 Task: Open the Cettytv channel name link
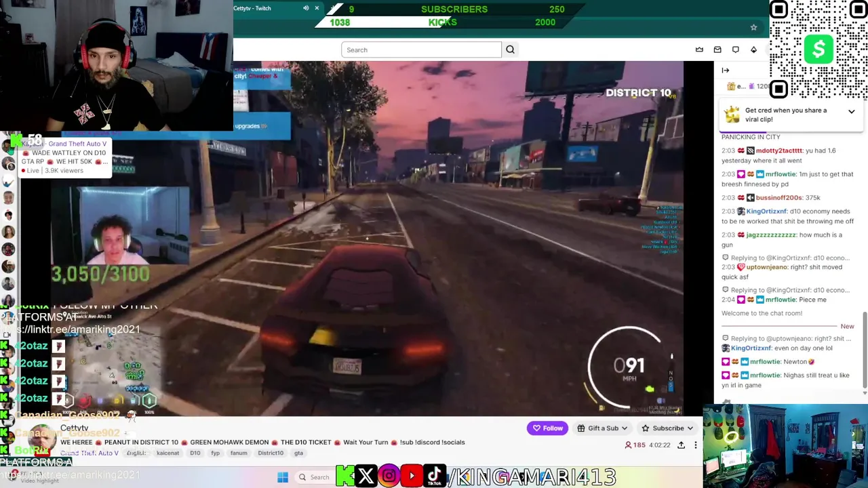pyautogui.click(x=74, y=428)
